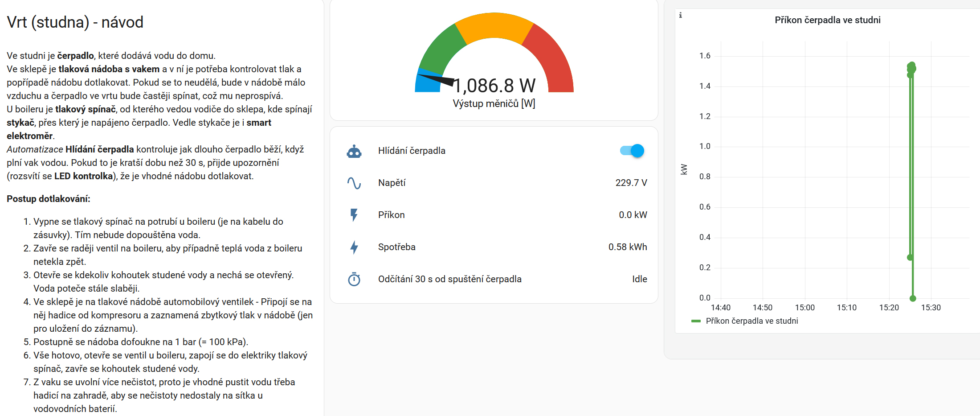Image resolution: width=980 pixels, height=416 pixels.
Task: Open 'Odčítání 30 s od spuštění čerpadla' label
Action: coord(449,279)
